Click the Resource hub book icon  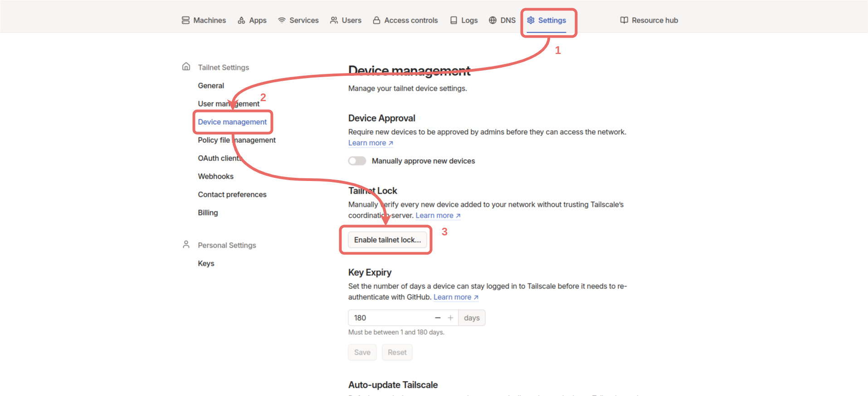624,20
